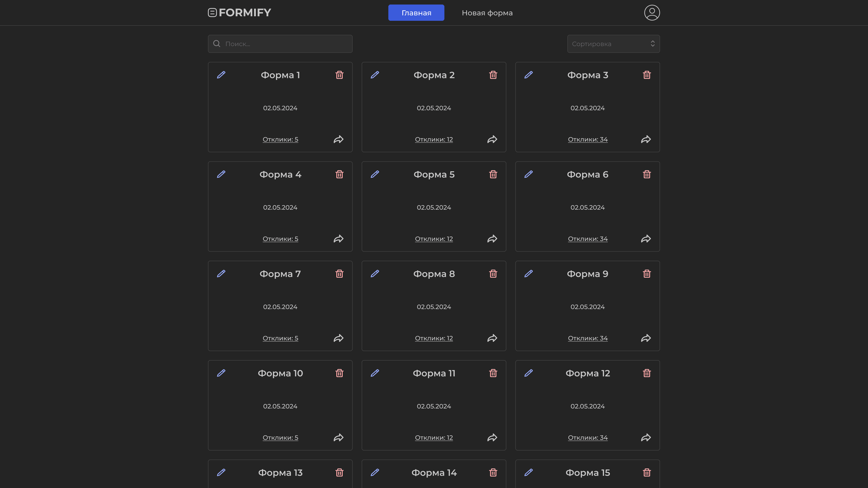Open responses link of Форма 8
Viewport: 868px width, 488px height.
(x=434, y=338)
